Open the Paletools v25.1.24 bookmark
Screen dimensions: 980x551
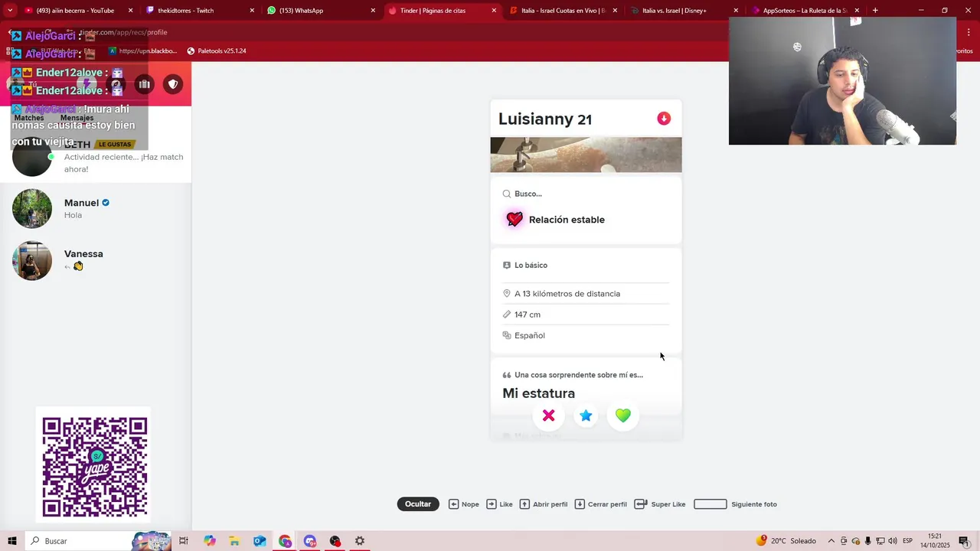217,51
